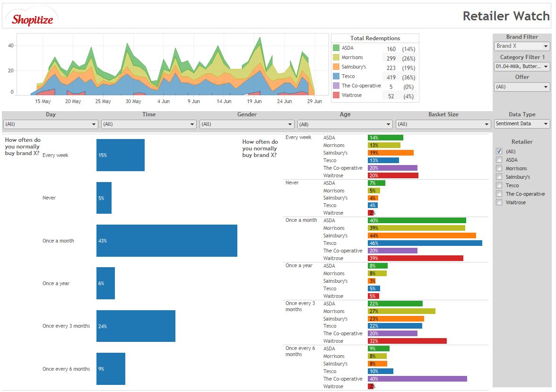Select the Every week 15% bar
Viewport: 556px width, 392px height.
pyautogui.click(x=121, y=155)
